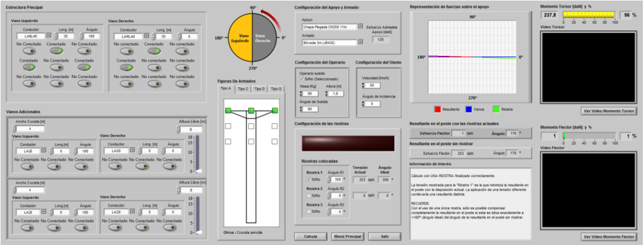This screenshot has width=644, height=245.
Task: Enable the Riostra 2 Sí/No checkbox
Action: coord(308,196)
